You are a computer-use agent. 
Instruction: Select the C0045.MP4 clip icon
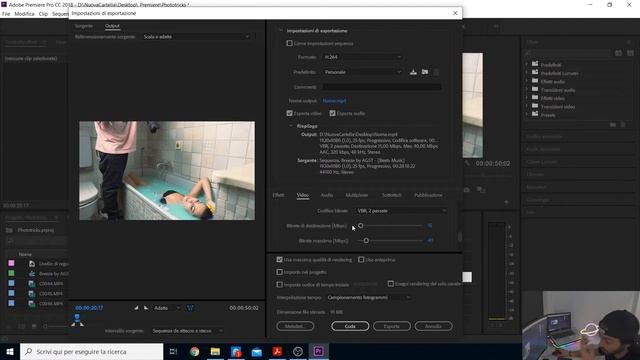click(32, 293)
